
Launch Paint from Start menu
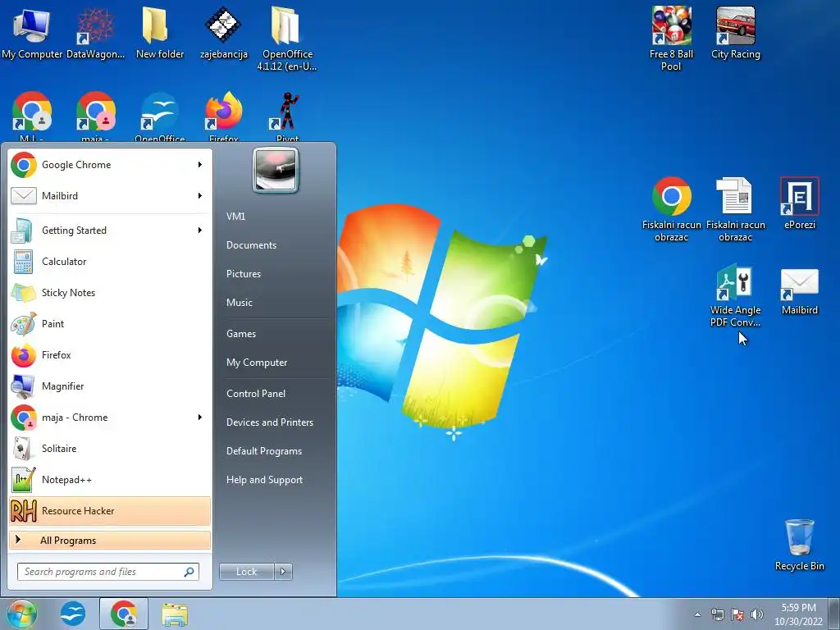[110, 323]
